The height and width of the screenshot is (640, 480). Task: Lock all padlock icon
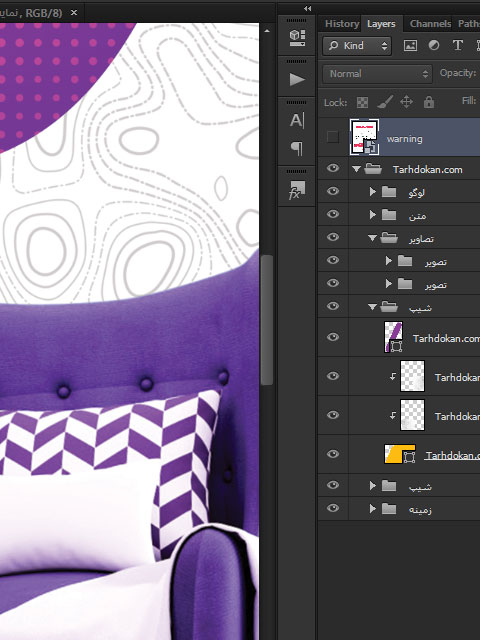429,102
